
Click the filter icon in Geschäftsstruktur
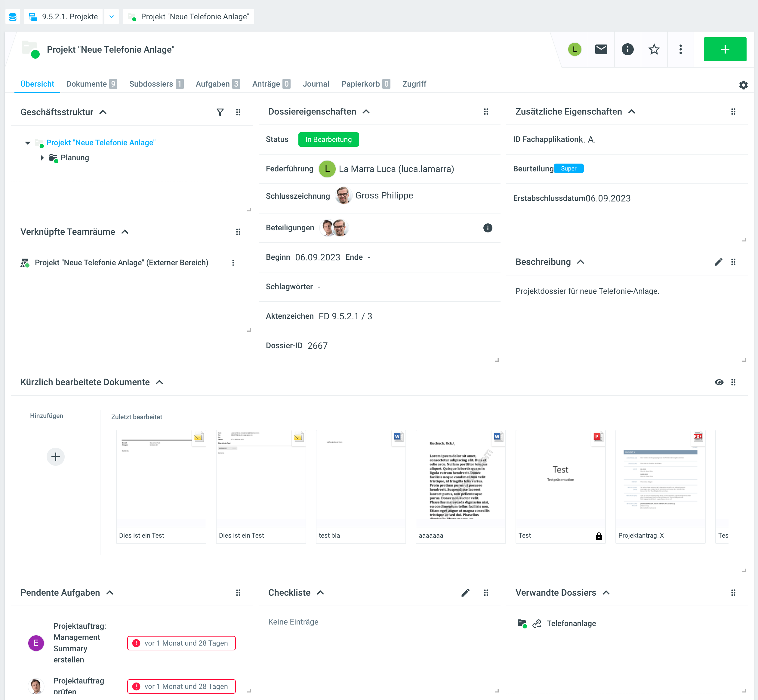(220, 112)
